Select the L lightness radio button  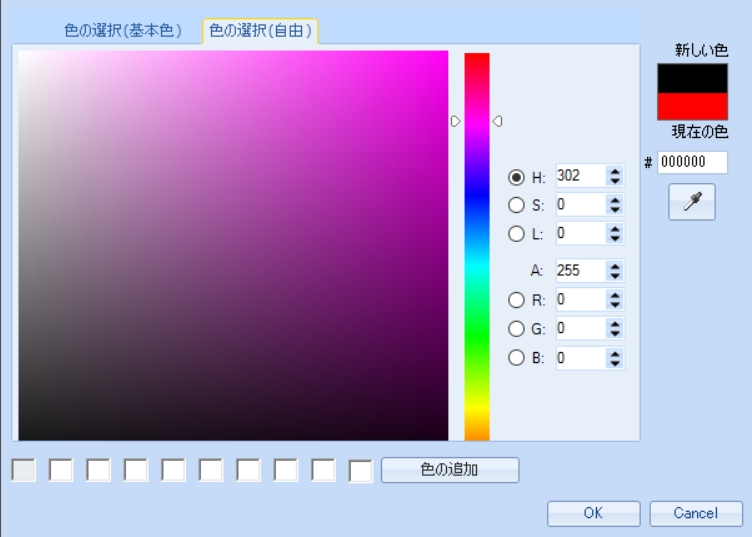pyautogui.click(x=517, y=234)
